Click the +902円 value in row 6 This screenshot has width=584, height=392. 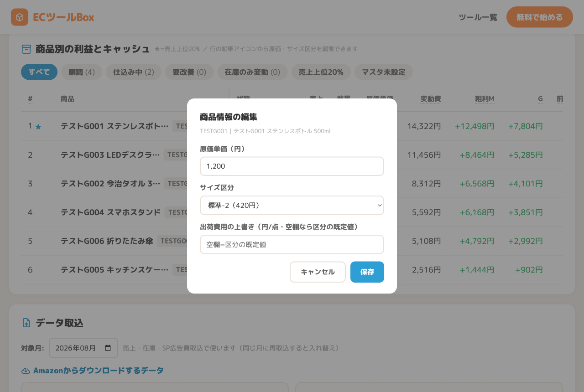529,270
